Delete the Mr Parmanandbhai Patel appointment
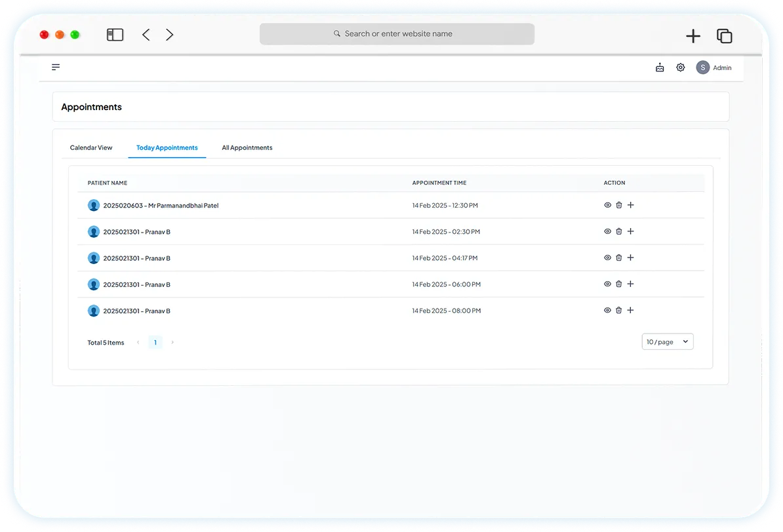The height and width of the screenshot is (532, 783). pos(618,205)
